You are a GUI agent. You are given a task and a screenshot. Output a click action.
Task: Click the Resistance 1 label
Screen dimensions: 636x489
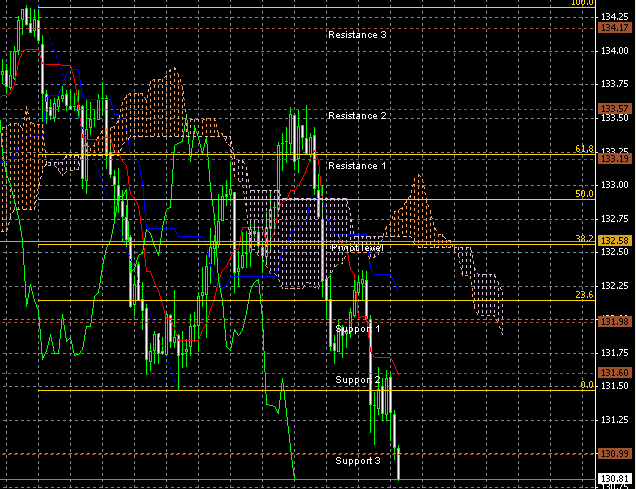[357, 166]
